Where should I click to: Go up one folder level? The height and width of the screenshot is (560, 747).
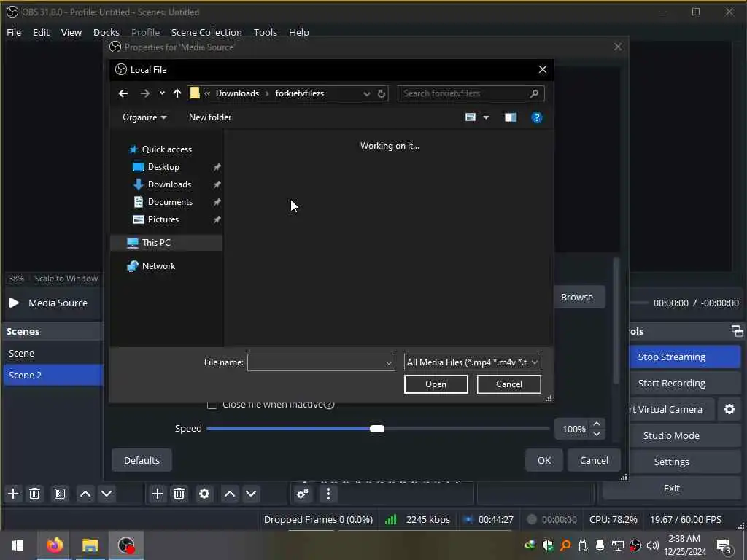pyautogui.click(x=177, y=93)
